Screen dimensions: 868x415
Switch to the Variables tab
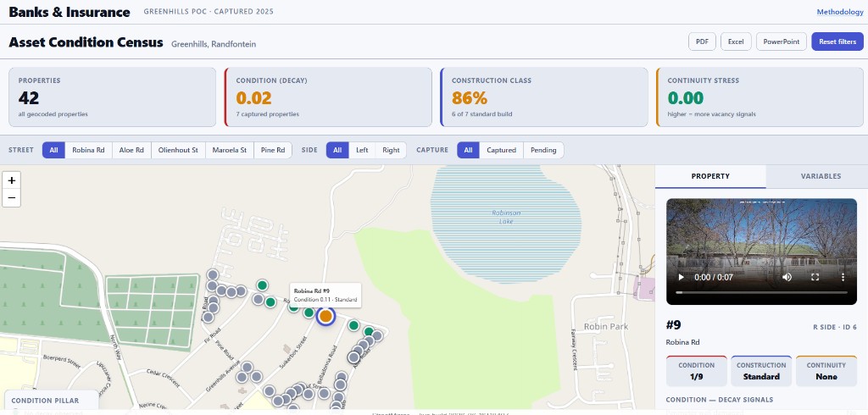point(821,176)
